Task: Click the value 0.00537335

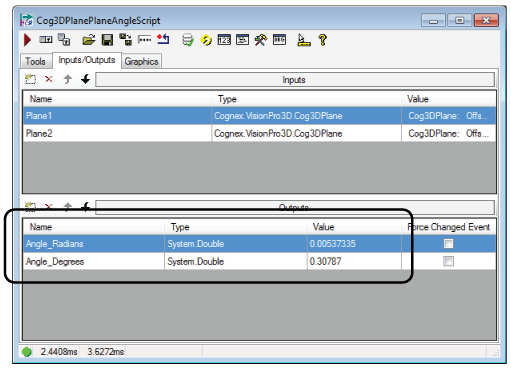Action: click(354, 244)
